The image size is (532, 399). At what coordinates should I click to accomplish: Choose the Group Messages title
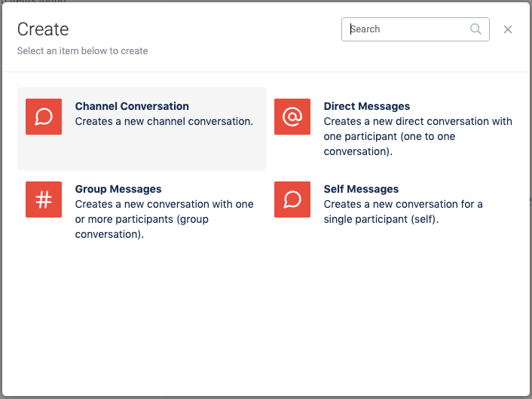pyautogui.click(x=118, y=189)
